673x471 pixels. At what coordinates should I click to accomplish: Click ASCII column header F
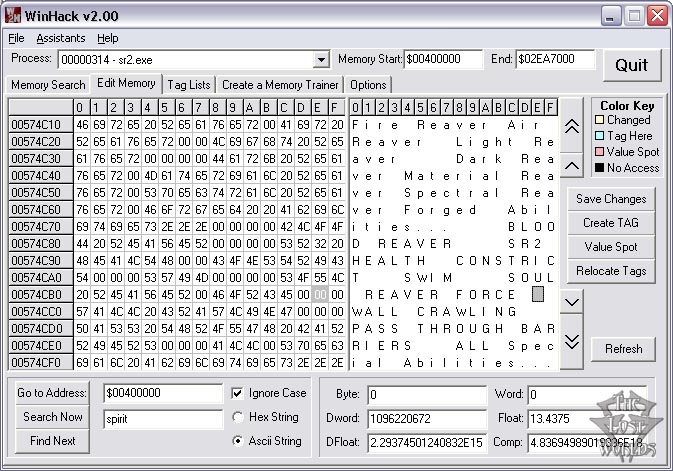[550, 107]
